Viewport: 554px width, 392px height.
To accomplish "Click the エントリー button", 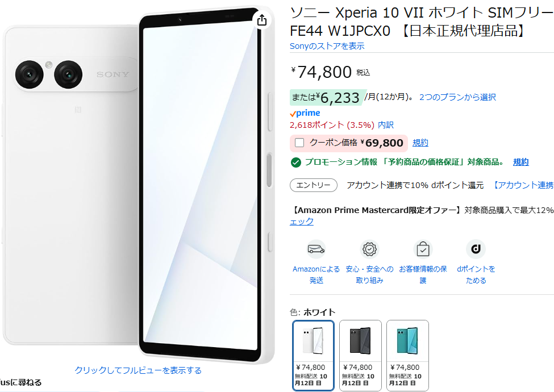I will pos(314,185).
